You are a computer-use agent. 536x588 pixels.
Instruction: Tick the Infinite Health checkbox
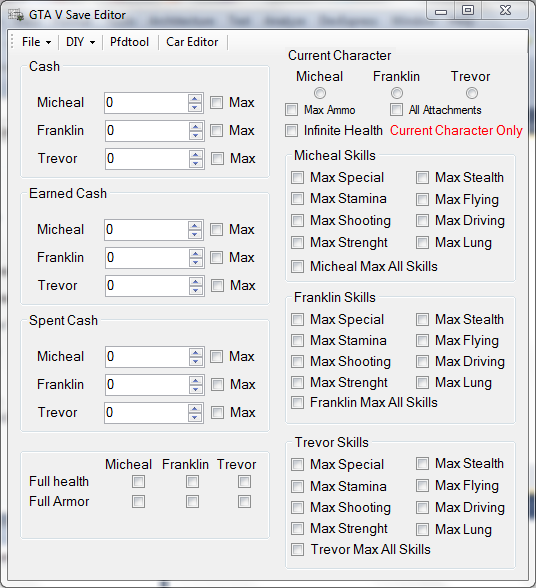click(291, 130)
